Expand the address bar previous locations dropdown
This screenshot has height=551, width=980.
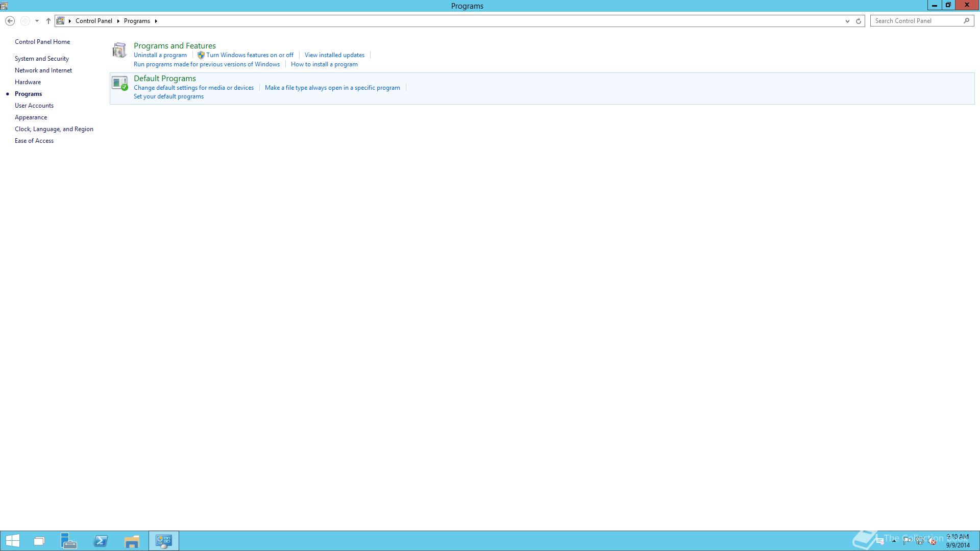tap(847, 21)
